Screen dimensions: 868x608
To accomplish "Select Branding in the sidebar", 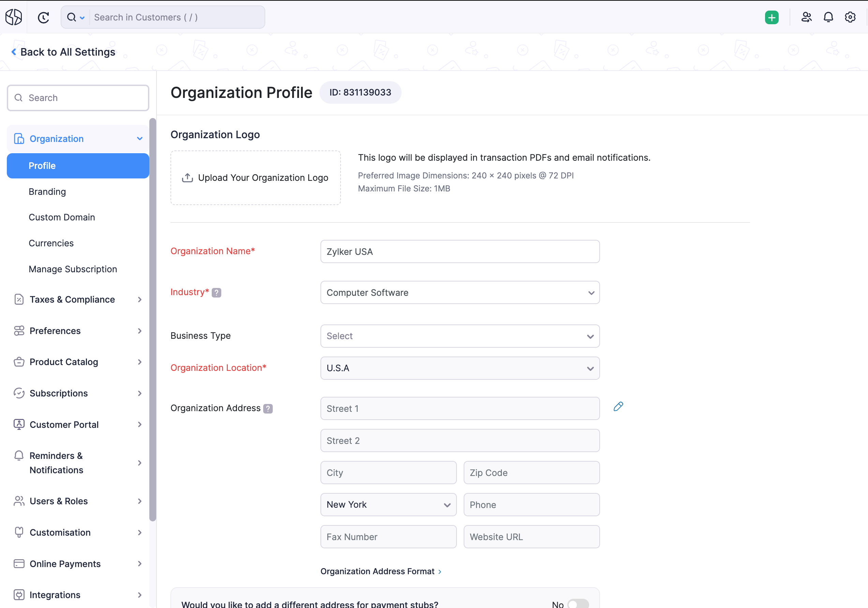I will tap(47, 191).
